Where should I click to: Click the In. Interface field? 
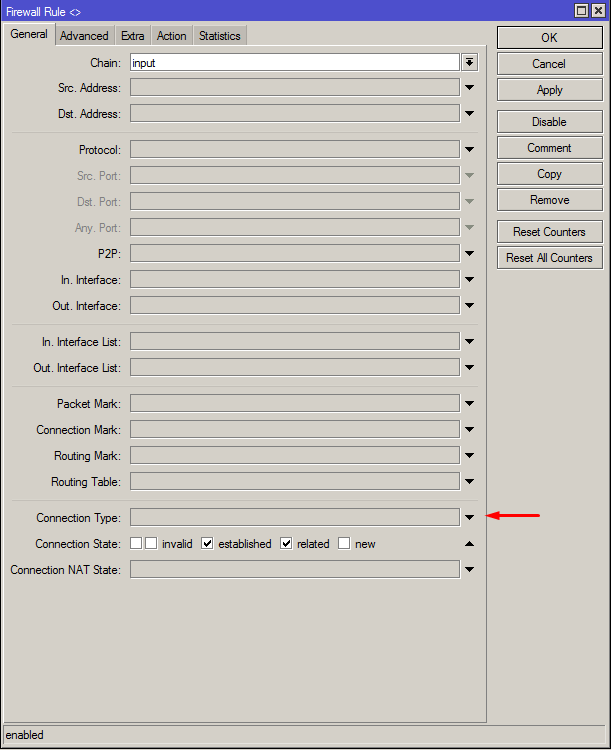point(295,279)
